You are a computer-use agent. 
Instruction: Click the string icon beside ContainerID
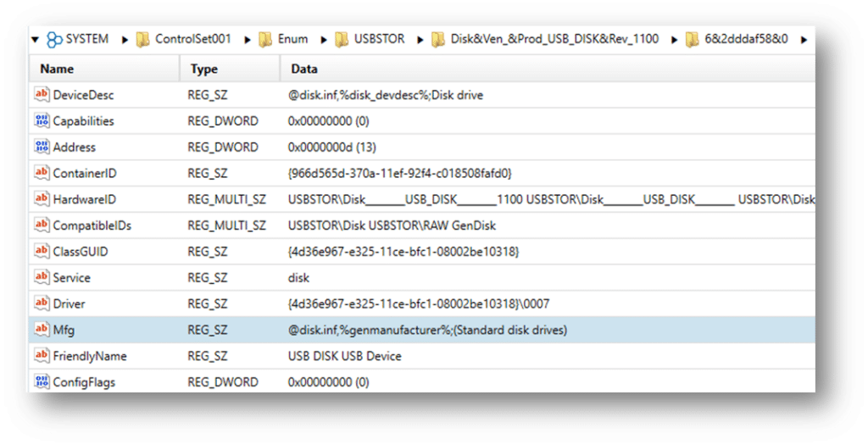[x=42, y=173]
